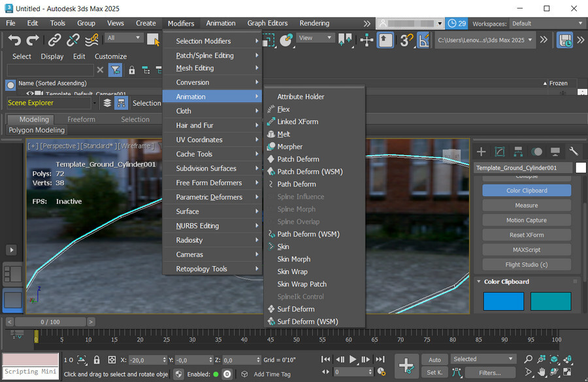
Task: Toggle the Selection Lock padlock in status bar
Action: click(x=97, y=360)
